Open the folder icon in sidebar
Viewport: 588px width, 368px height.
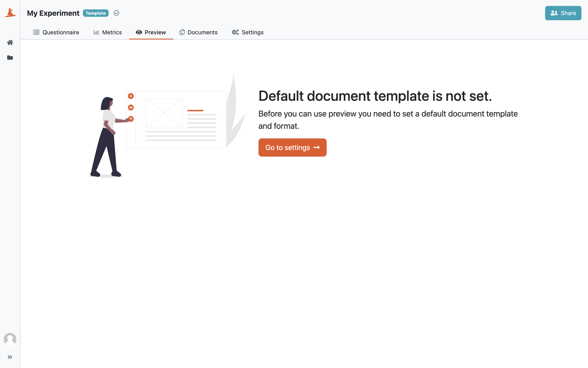coord(10,58)
